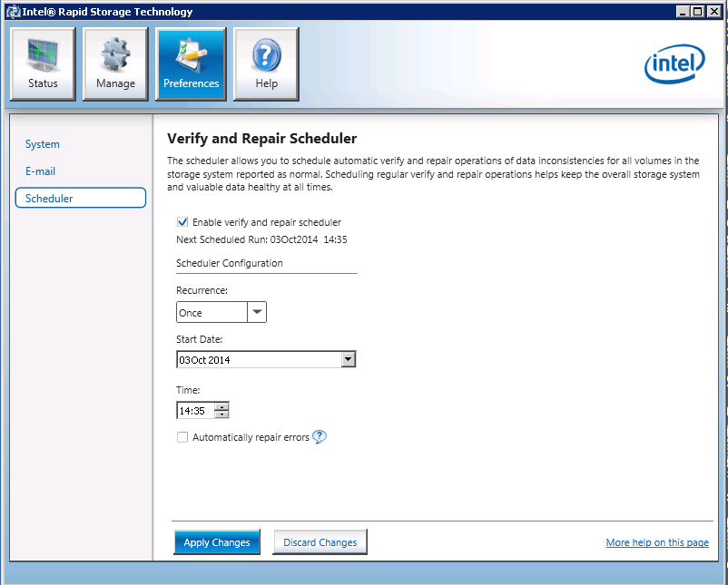Maximize the Intel Rapid Storage window
Image resolution: width=728 pixels, height=585 pixels.
[x=698, y=12]
